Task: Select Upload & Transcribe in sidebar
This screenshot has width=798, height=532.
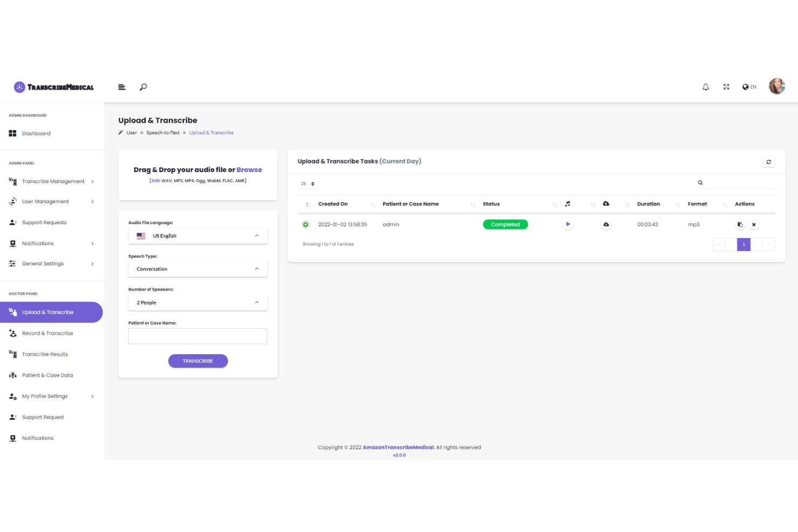Action: pyautogui.click(x=51, y=312)
